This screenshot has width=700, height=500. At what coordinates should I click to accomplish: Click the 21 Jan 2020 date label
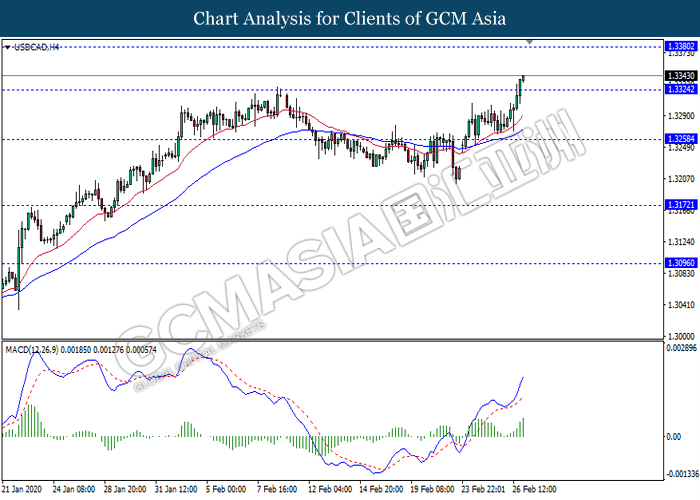pyautogui.click(x=22, y=489)
